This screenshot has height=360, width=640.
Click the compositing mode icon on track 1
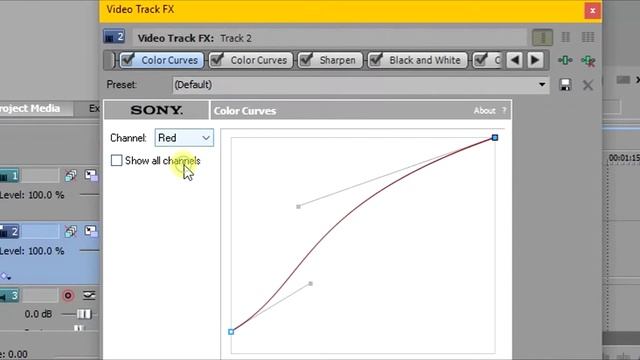(x=91, y=176)
